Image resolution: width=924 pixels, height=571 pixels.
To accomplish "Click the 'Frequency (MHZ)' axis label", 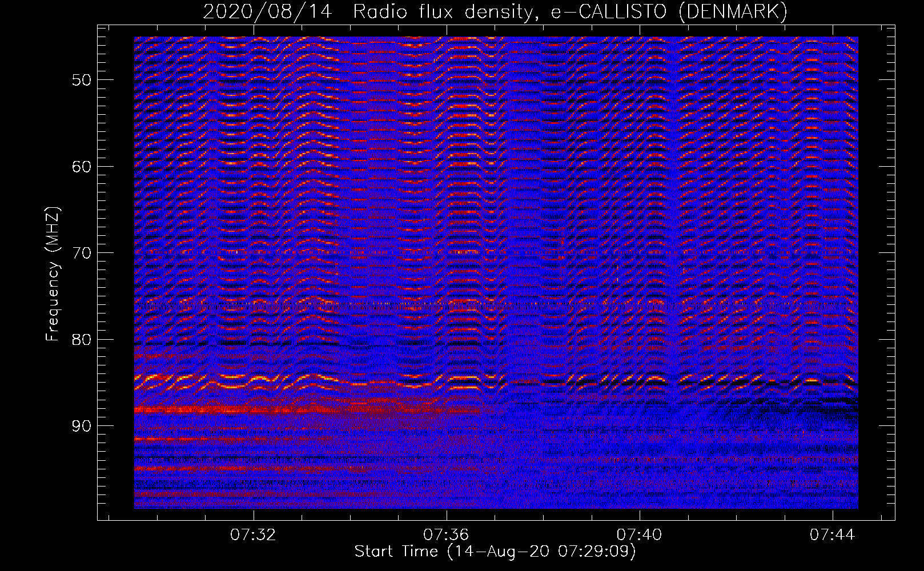I will 53,274.
